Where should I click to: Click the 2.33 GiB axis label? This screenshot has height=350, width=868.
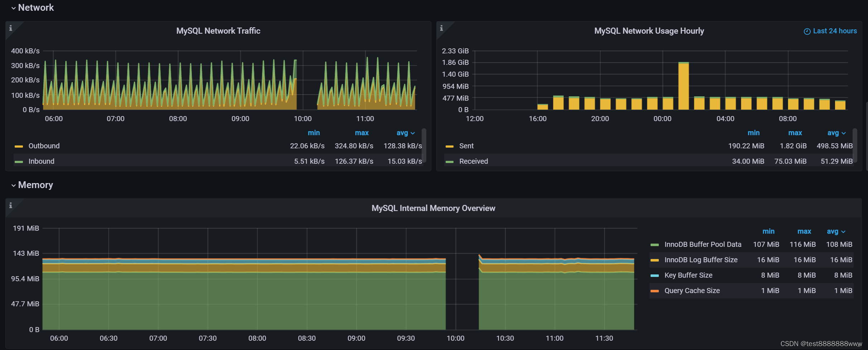(455, 51)
